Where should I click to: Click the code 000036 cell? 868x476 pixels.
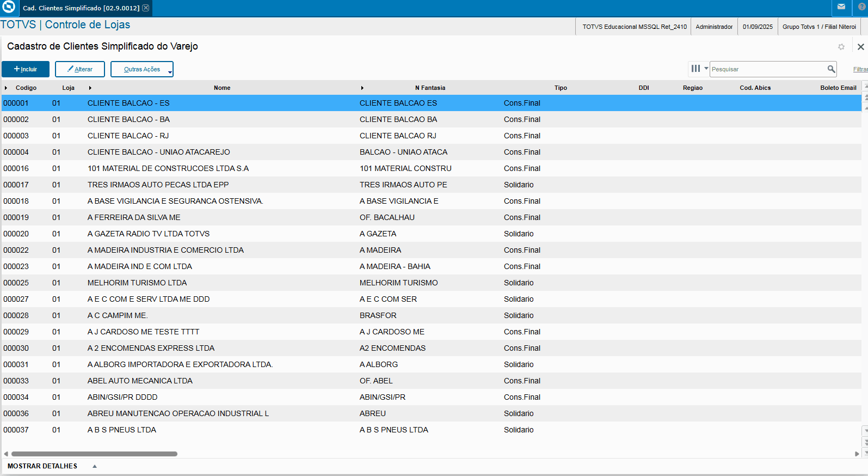coord(16,413)
